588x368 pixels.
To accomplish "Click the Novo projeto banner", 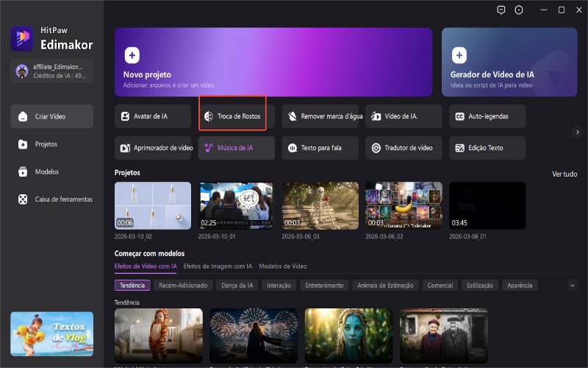I will (x=273, y=62).
